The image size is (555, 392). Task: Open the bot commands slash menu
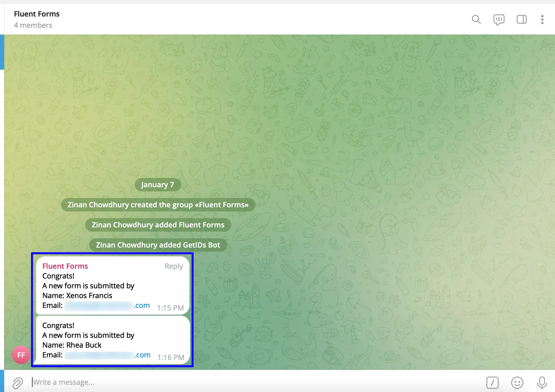coord(493,383)
